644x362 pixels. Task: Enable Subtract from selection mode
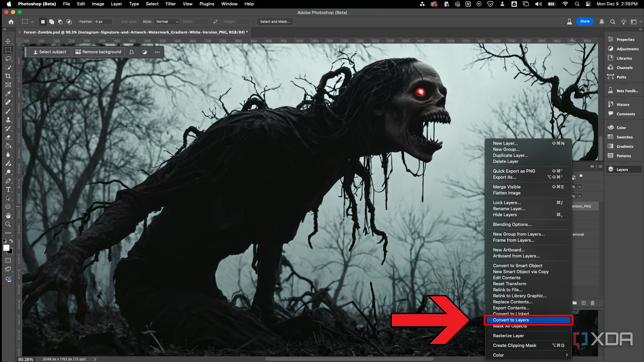coord(60,22)
